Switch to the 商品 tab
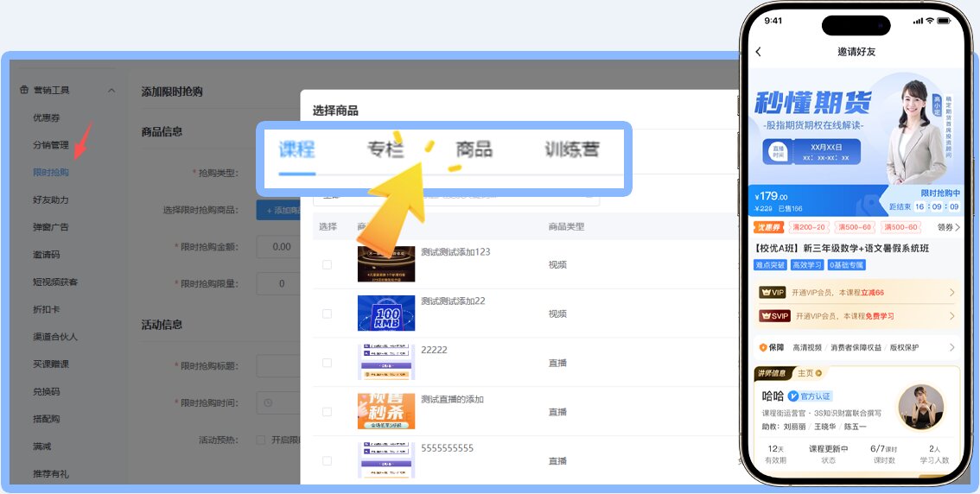Image resolution: width=980 pixels, height=494 pixels. 474,150
